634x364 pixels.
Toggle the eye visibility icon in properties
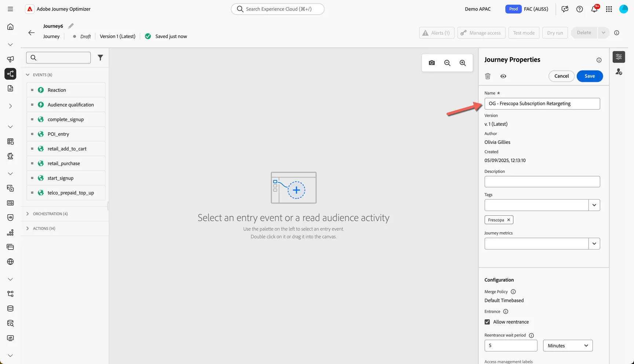[503, 76]
